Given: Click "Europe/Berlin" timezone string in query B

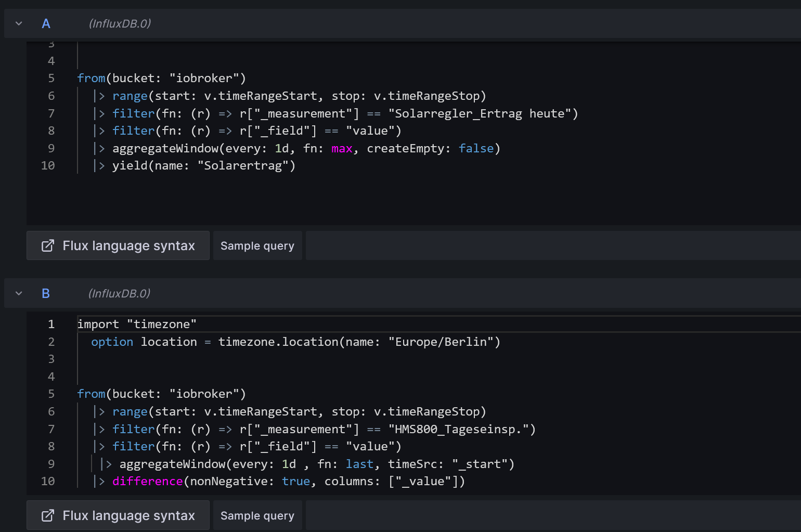Looking at the screenshot, I should click(441, 342).
